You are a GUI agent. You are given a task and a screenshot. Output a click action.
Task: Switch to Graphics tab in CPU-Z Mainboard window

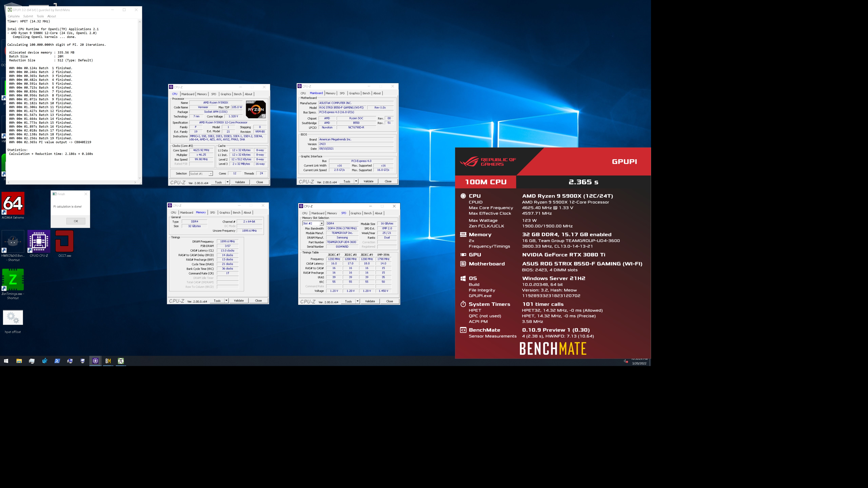354,93
